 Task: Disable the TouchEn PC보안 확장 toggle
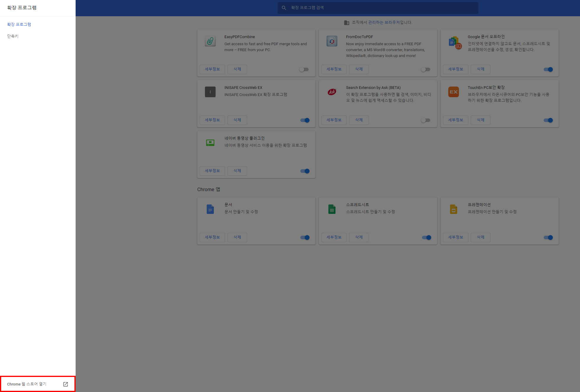pyautogui.click(x=548, y=120)
